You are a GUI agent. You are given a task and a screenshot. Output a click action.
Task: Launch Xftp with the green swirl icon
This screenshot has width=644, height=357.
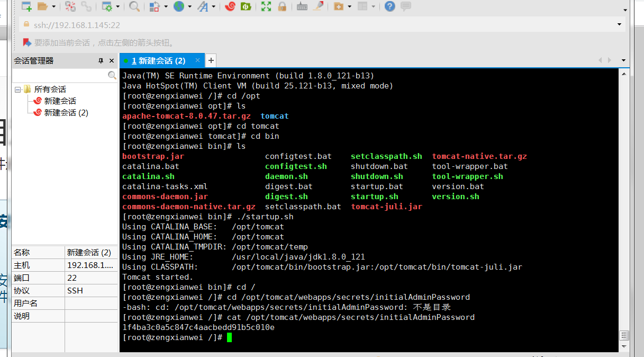[246, 6]
